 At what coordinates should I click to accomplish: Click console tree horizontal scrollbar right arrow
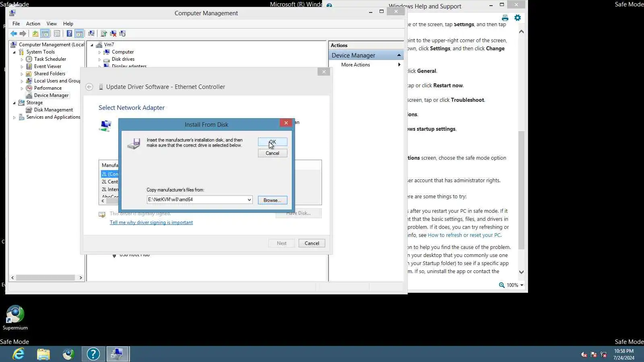point(80,278)
